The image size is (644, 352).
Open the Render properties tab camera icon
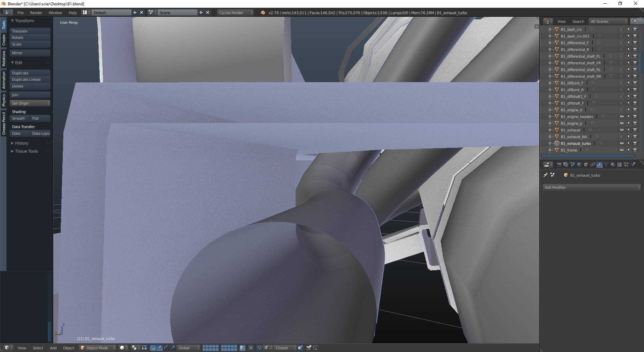click(x=559, y=165)
